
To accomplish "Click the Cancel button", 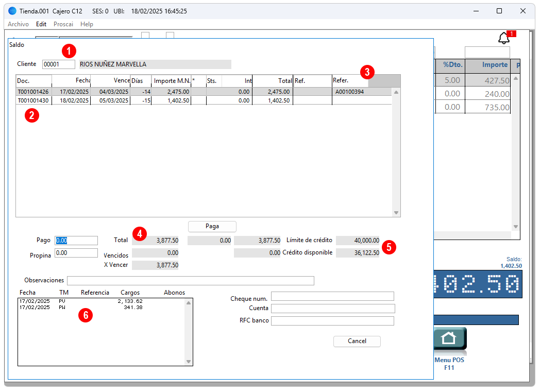I will [x=357, y=341].
